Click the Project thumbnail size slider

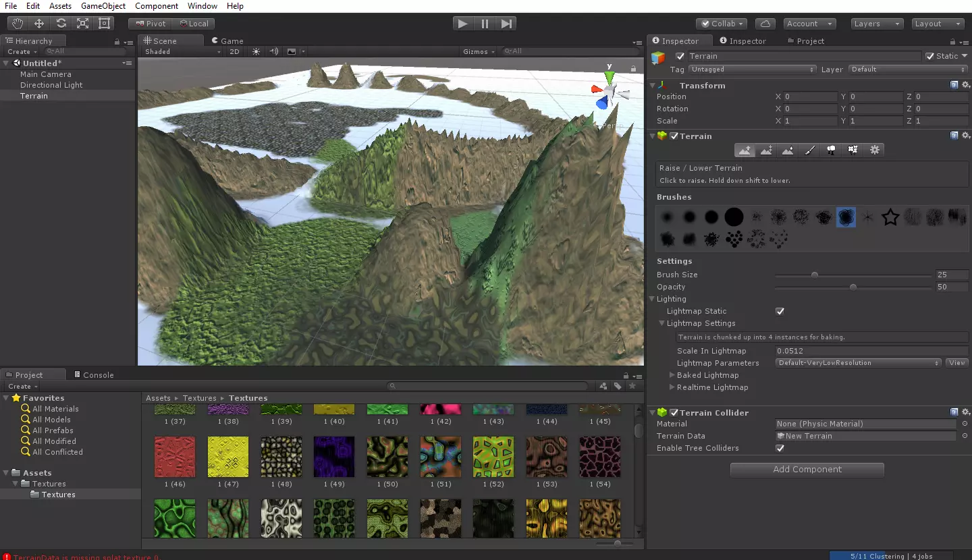(614, 543)
